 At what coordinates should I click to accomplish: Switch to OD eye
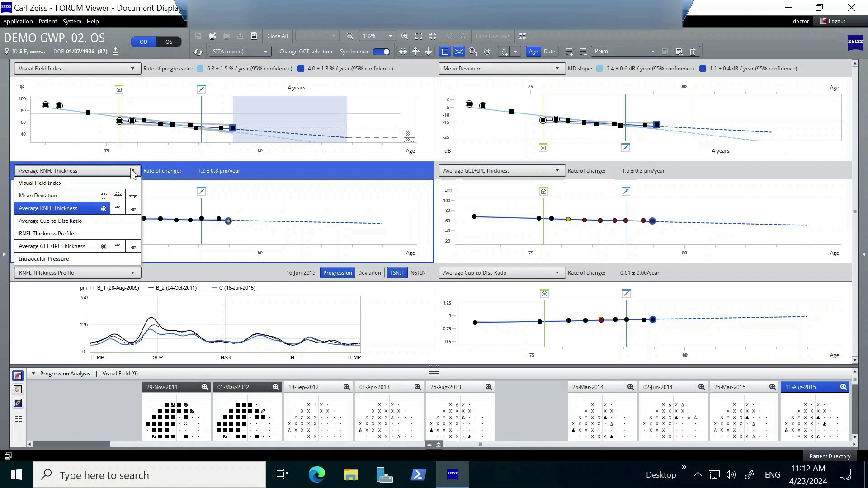143,42
